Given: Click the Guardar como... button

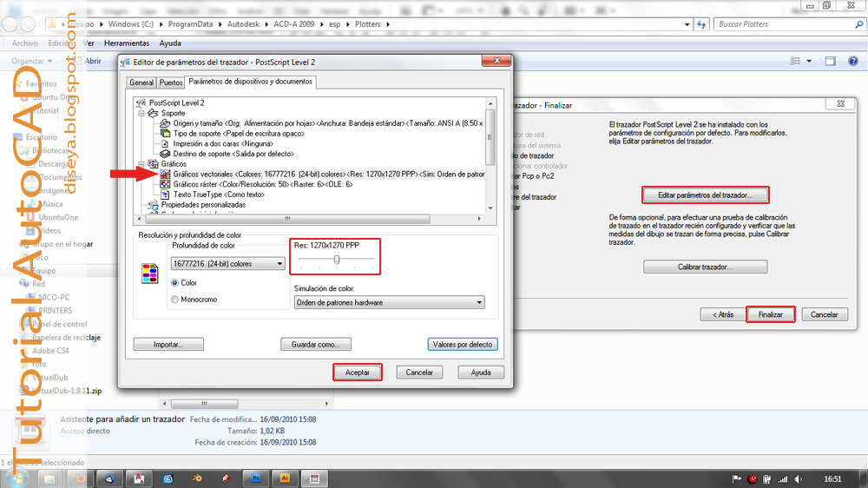Looking at the screenshot, I should click(316, 345).
